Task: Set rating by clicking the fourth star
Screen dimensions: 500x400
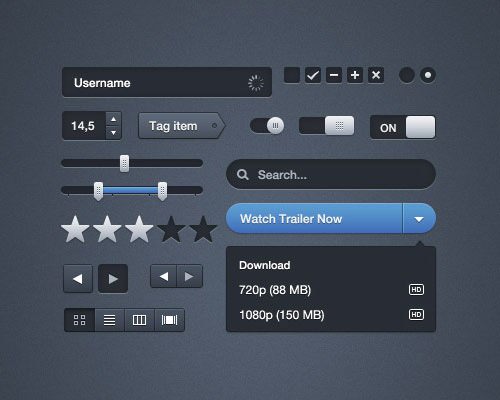Action: click(x=171, y=229)
